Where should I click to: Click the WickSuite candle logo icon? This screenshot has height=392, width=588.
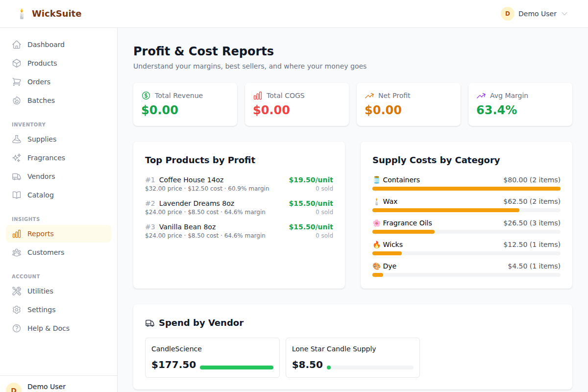pos(21,14)
